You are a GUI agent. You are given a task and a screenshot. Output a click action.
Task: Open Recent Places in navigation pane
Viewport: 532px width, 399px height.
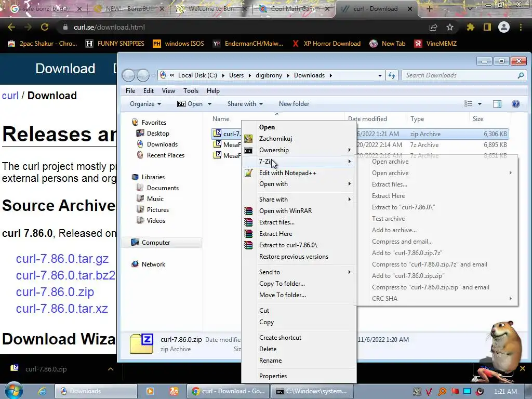pyautogui.click(x=166, y=155)
